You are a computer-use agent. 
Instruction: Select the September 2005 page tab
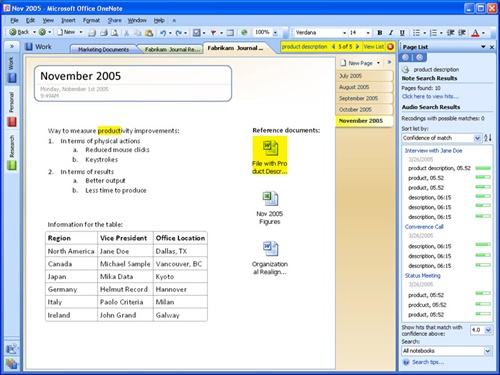tap(364, 98)
